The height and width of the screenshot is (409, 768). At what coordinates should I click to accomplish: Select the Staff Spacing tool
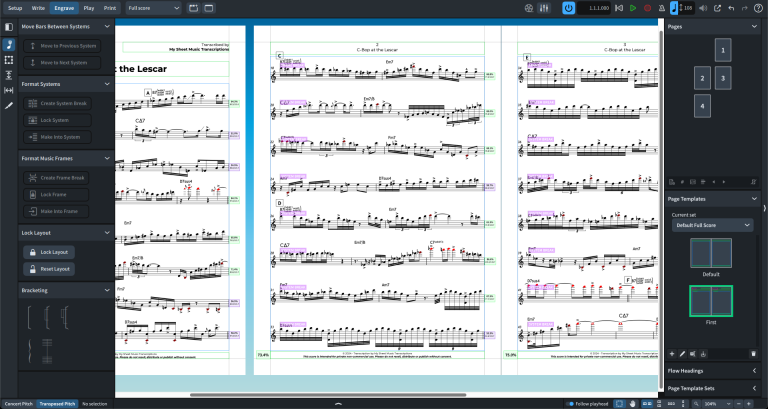[x=9, y=75]
